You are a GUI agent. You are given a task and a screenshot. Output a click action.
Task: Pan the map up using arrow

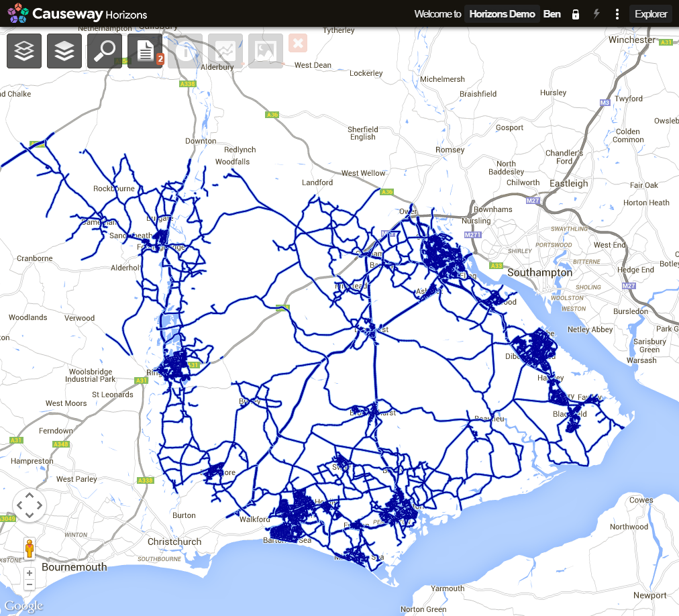point(30,496)
